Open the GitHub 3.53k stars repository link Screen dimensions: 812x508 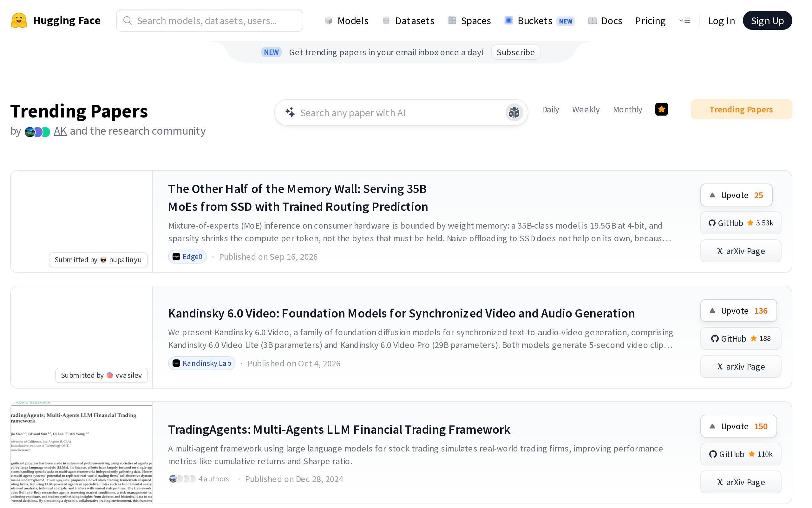(x=741, y=223)
